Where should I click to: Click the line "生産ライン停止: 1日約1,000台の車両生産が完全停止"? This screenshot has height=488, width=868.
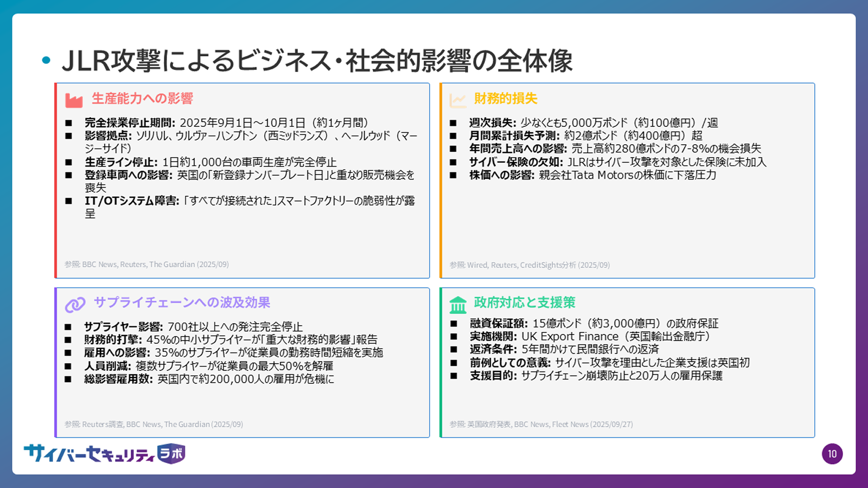point(210,162)
